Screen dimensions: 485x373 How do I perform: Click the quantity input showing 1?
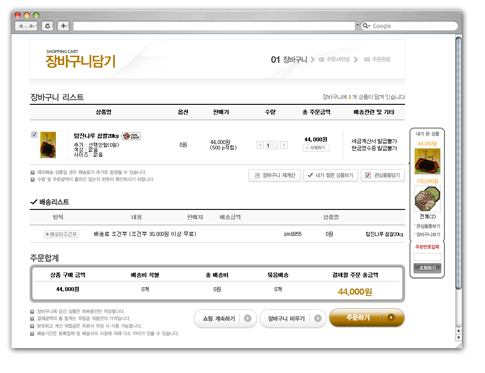[x=272, y=145]
